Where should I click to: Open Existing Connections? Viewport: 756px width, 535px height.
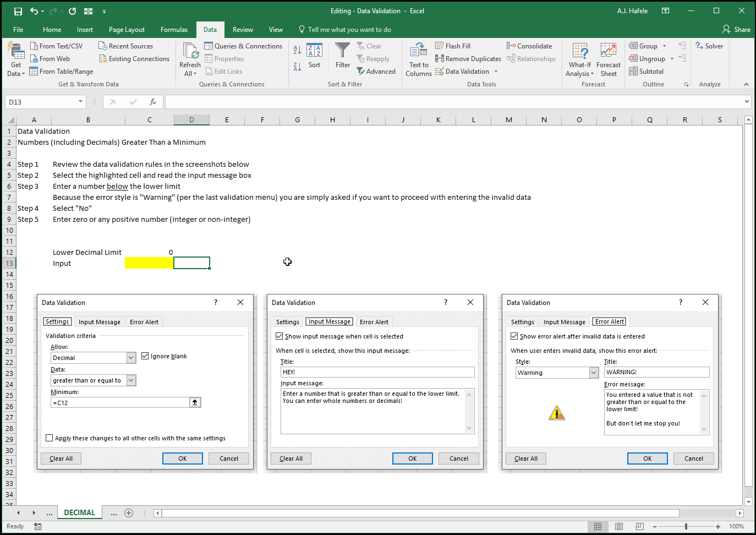(134, 59)
